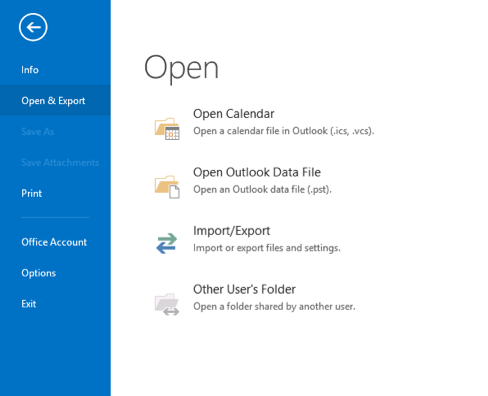Image resolution: width=488 pixels, height=396 pixels.
Task: Go to Office Account
Action: click(x=55, y=242)
